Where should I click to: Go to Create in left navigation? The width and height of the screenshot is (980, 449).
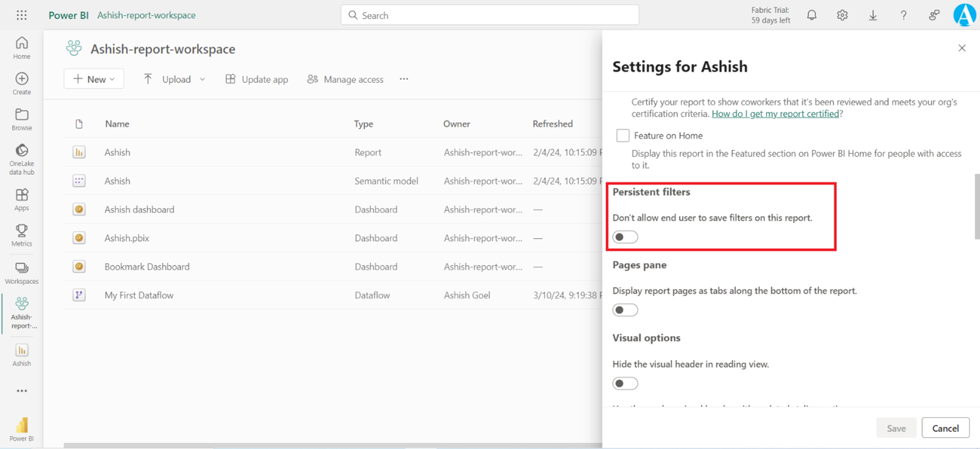(21, 83)
